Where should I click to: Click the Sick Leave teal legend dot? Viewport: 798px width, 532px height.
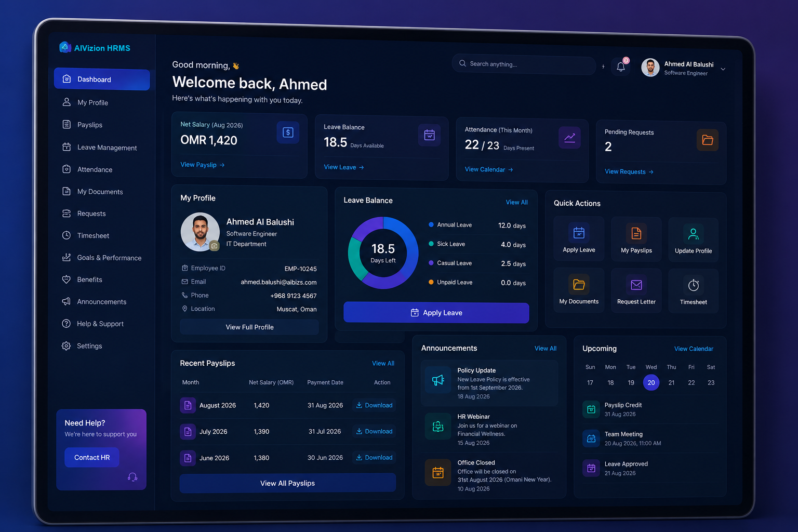click(431, 244)
